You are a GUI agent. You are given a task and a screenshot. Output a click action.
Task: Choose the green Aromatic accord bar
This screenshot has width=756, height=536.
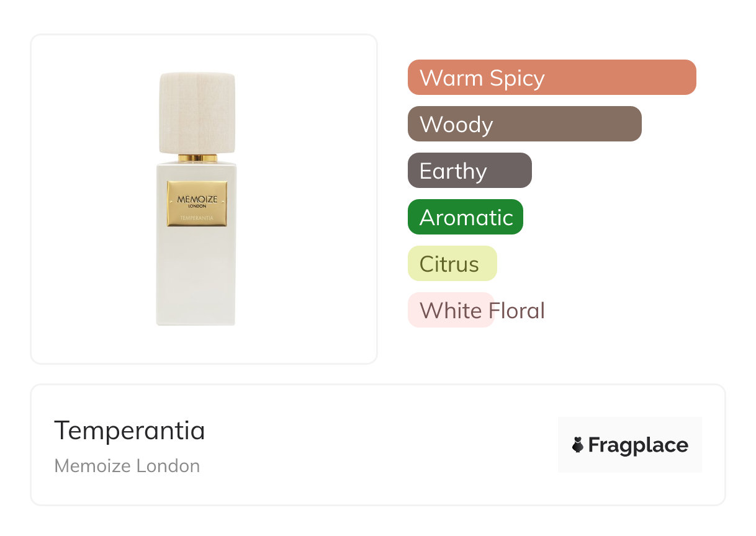pyautogui.click(x=465, y=217)
